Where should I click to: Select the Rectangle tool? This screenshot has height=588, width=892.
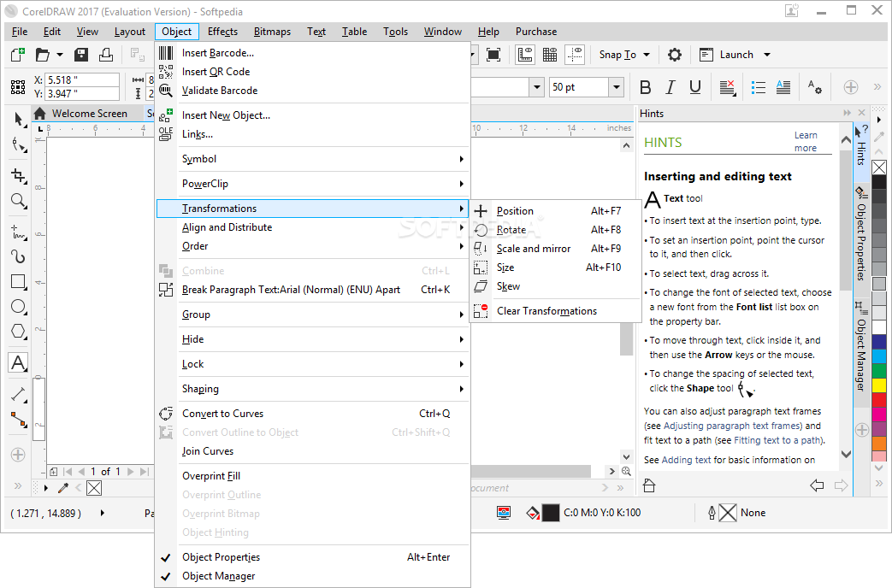(x=19, y=281)
